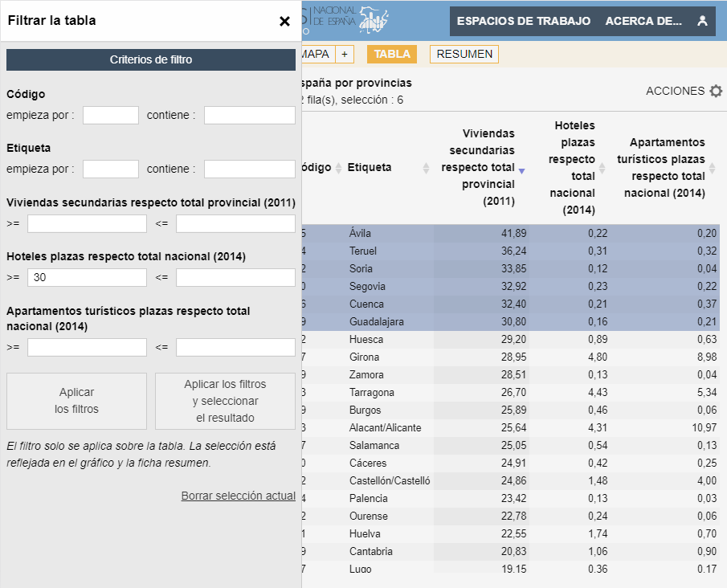
Task: Select the Soria row label
Action: tap(361, 268)
